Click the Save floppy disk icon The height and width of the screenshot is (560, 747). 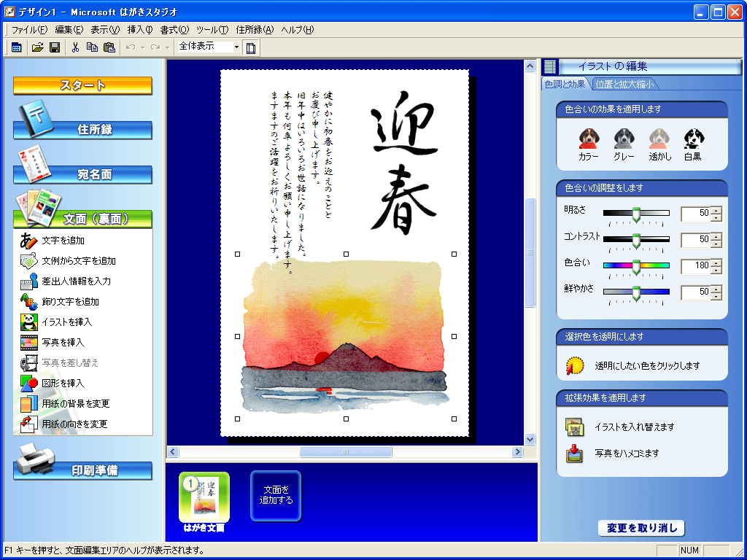[55, 47]
